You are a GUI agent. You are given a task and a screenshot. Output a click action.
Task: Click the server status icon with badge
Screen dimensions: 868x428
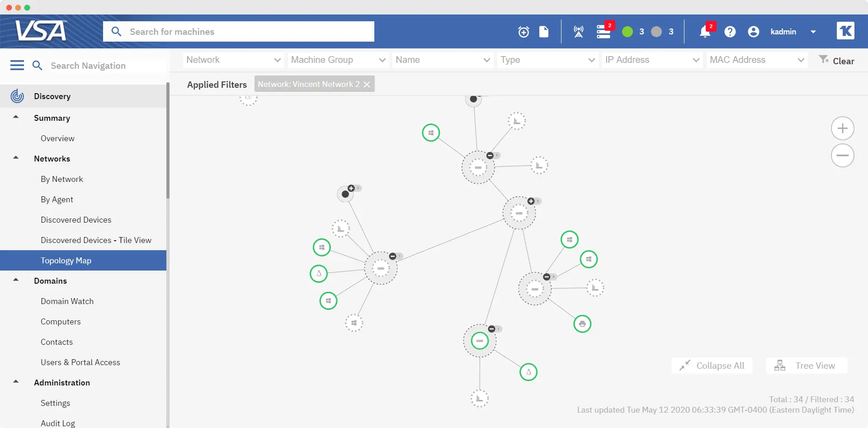click(x=604, y=32)
